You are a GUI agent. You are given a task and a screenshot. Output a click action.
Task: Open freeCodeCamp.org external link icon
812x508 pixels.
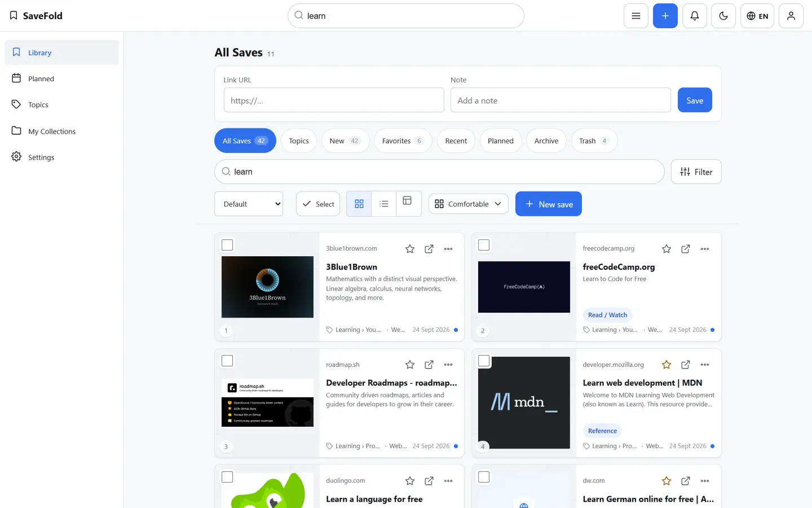(686, 249)
